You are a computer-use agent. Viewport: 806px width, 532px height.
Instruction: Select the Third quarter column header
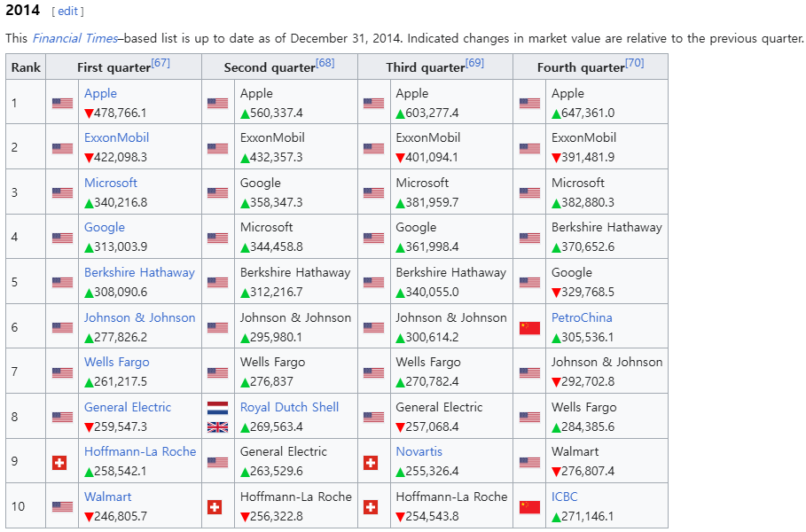[x=435, y=67]
